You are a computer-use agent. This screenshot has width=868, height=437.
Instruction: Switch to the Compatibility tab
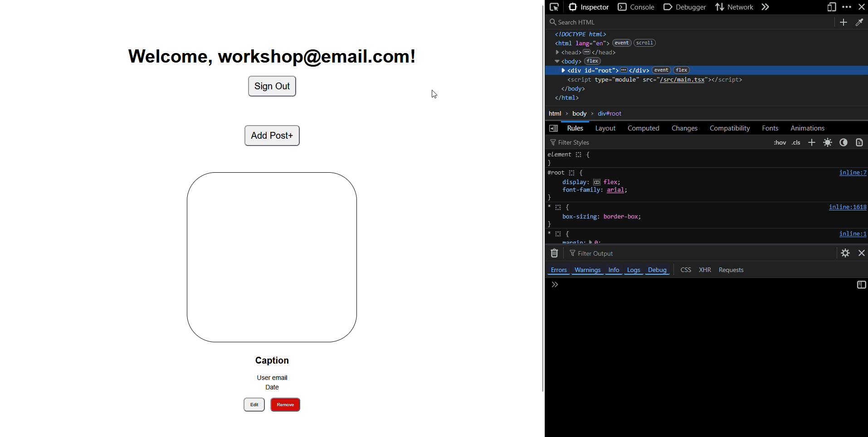730,128
